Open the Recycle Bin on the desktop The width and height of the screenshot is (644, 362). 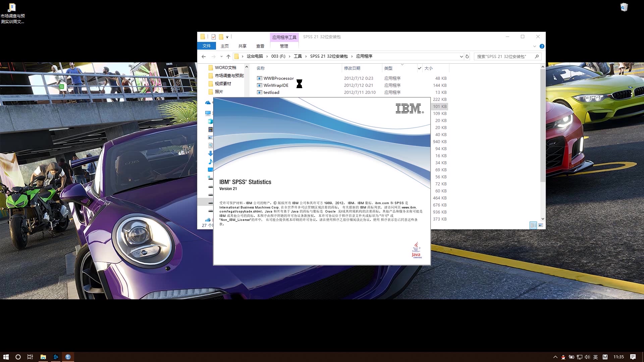[624, 7]
